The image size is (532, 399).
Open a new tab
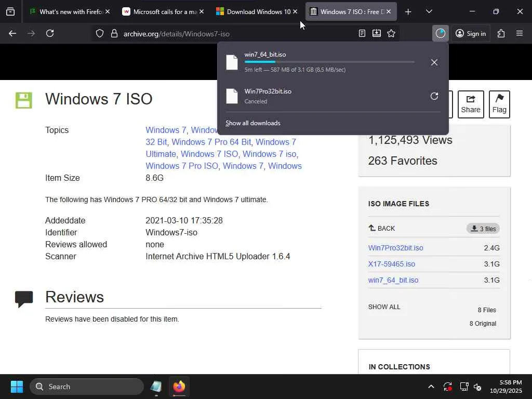point(408,12)
